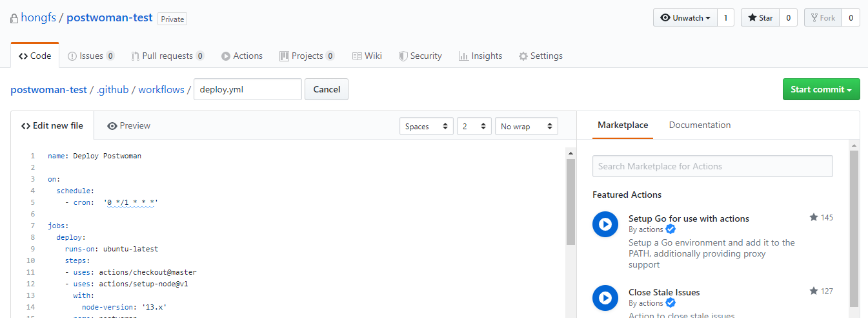Open Setup Go for use with actions
Screen dimensions: 868x318
tap(689, 218)
